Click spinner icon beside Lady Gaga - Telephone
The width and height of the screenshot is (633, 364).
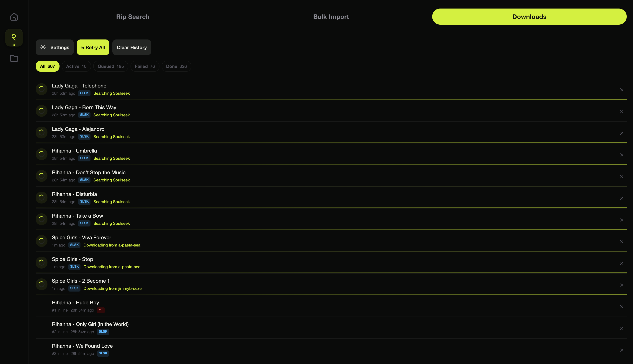pyautogui.click(x=42, y=89)
